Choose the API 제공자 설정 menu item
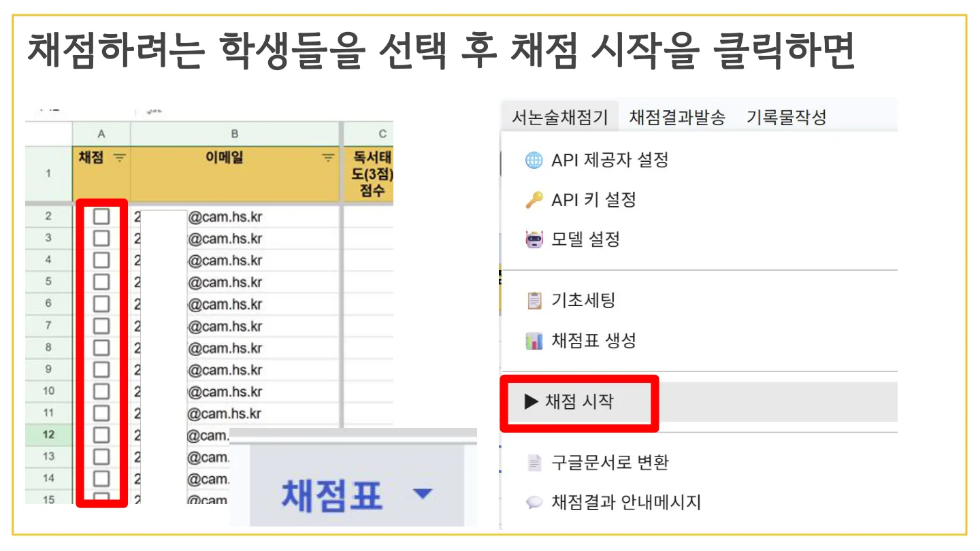The width and height of the screenshot is (980, 551). [700, 161]
